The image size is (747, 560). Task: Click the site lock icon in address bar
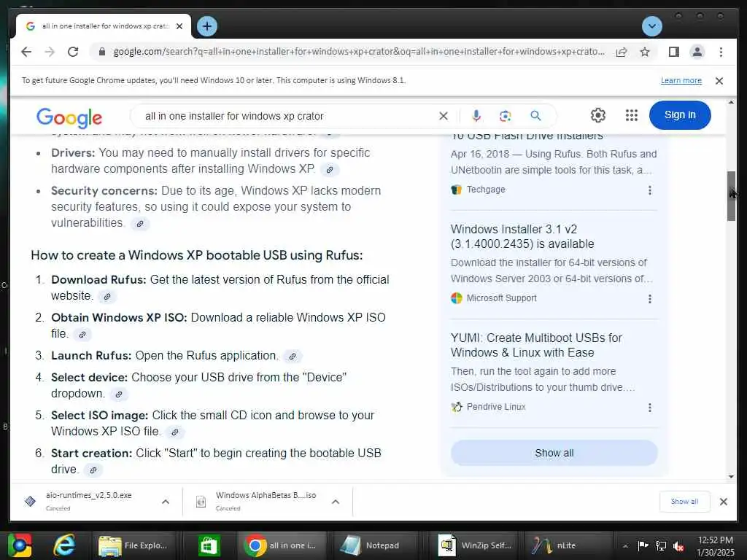101,52
